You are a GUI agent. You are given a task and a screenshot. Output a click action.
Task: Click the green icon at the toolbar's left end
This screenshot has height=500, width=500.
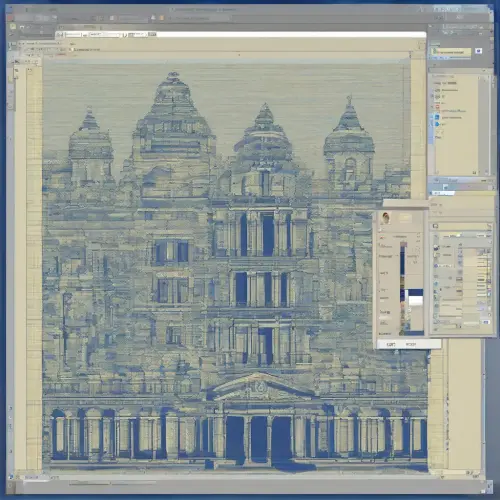13,26
